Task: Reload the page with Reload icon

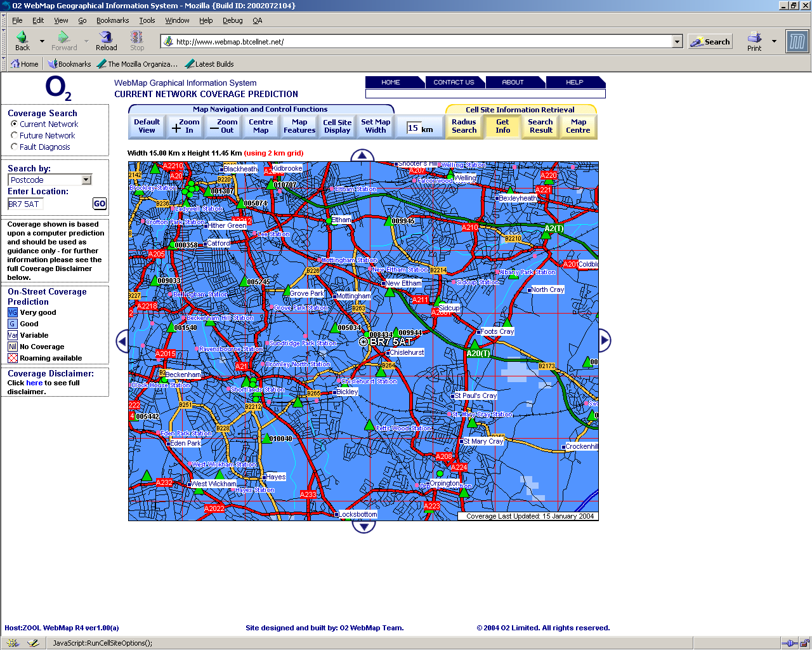Action: [x=106, y=37]
